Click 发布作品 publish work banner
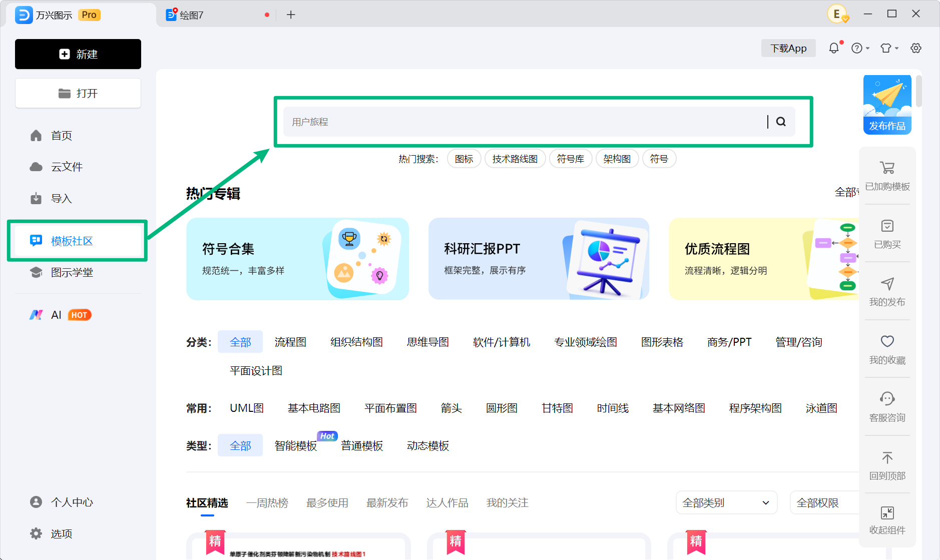 [x=887, y=105]
